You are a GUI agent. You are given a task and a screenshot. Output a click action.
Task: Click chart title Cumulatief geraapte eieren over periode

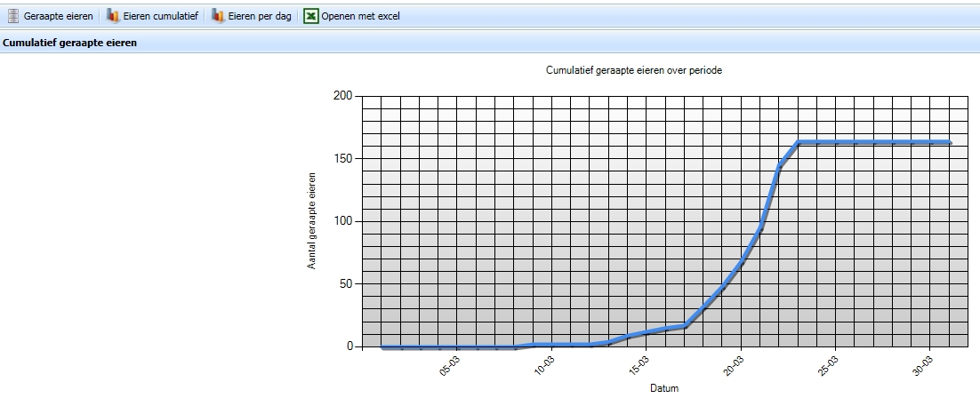(634, 70)
